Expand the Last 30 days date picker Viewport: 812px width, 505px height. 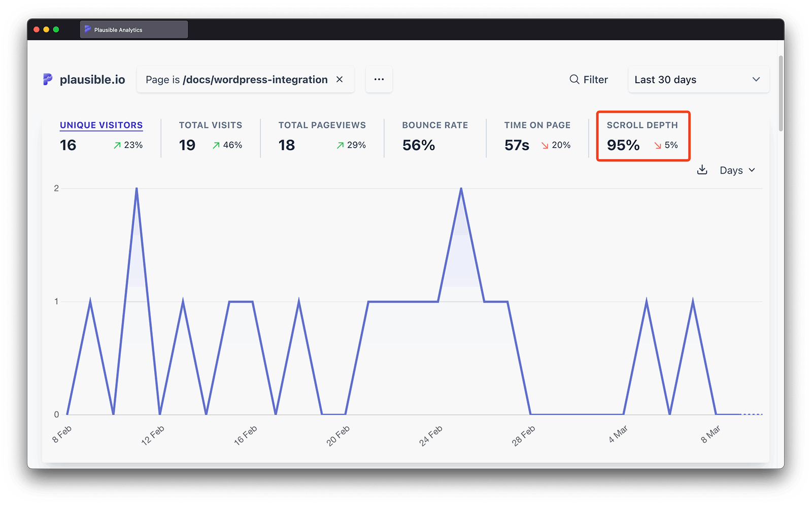pos(698,80)
